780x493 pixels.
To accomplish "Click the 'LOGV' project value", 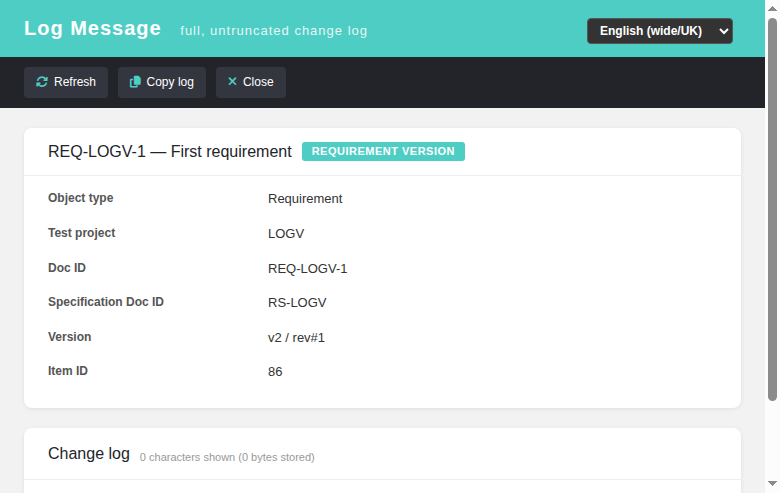I will click(286, 234).
